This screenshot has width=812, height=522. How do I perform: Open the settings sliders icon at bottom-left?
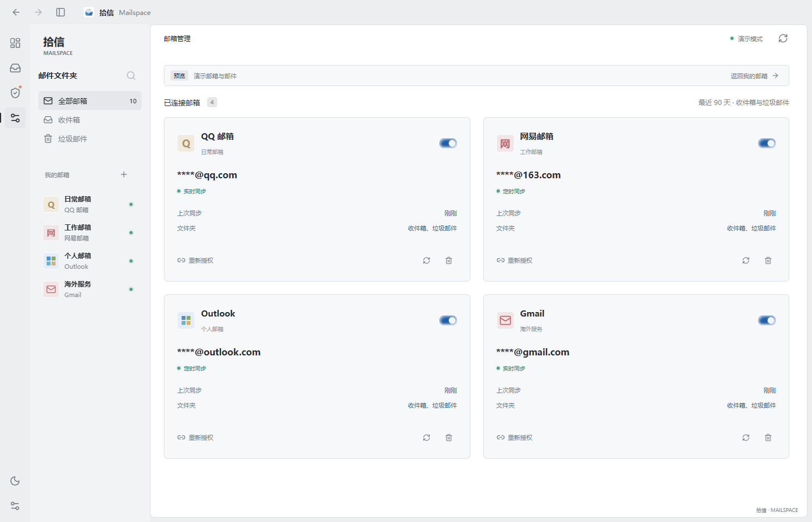pos(15,506)
